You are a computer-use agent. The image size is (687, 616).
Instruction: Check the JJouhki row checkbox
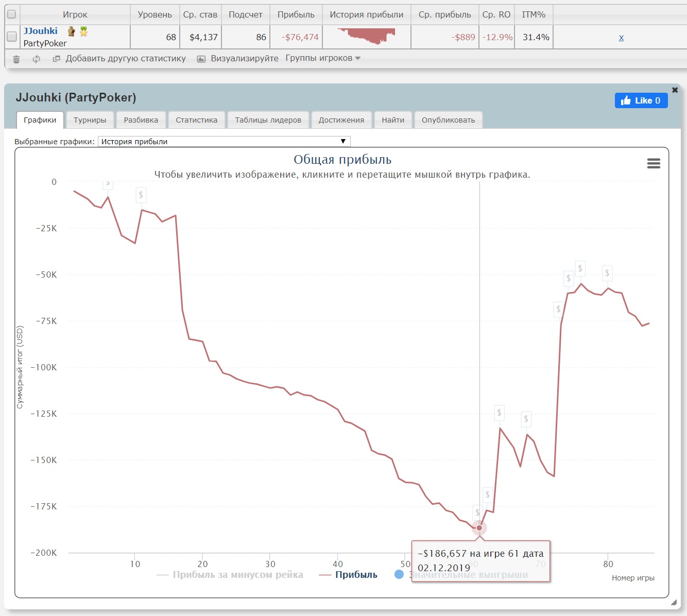click(x=11, y=37)
